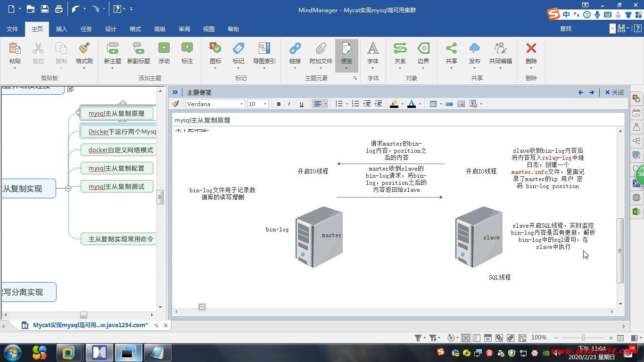Apply the yellow highlight color swatch
The height and width of the screenshot is (362, 644).
394,104
